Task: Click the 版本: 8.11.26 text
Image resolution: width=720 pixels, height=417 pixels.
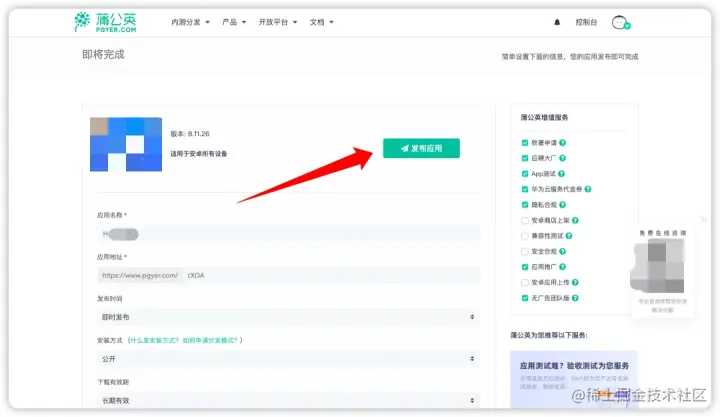Action: [190, 134]
